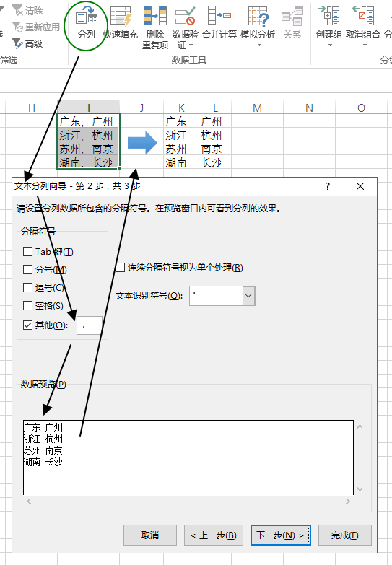Click 广州 in the data preview pane
Image resolution: width=392 pixels, height=565 pixels.
click(x=54, y=427)
